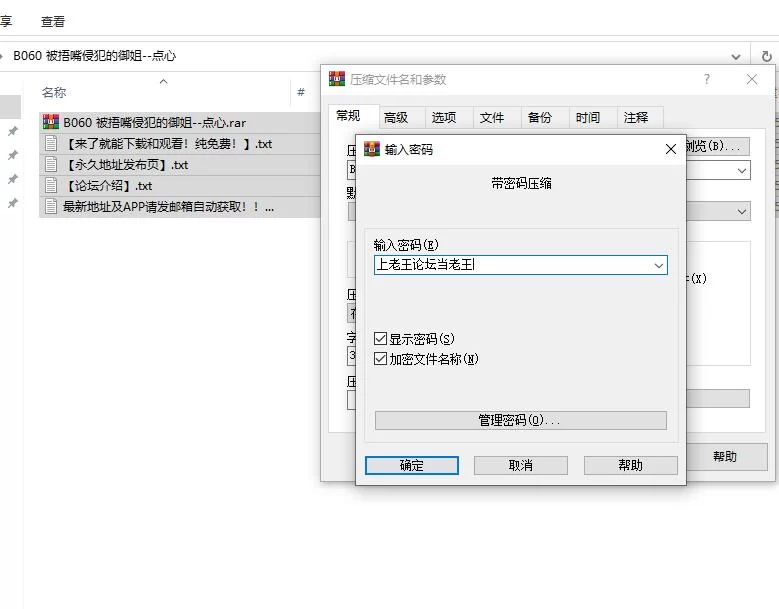Viewport: 779px width, 609px height.
Task: Click the 取消 button in password dialog
Action: (x=520, y=466)
